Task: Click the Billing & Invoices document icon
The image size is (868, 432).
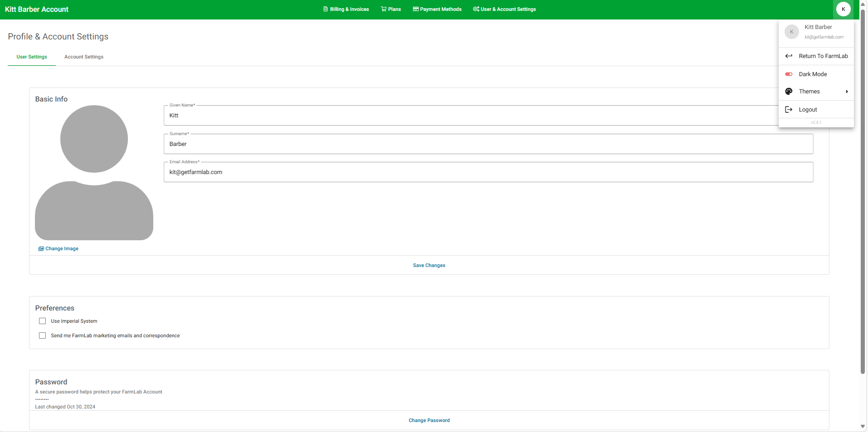Action: tap(325, 9)
